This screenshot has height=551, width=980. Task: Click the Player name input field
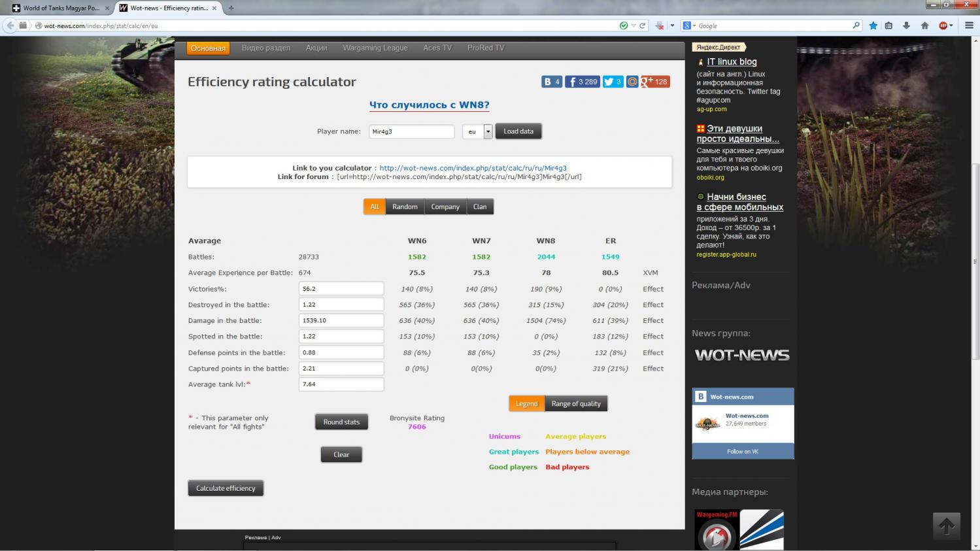click(411, 131)
